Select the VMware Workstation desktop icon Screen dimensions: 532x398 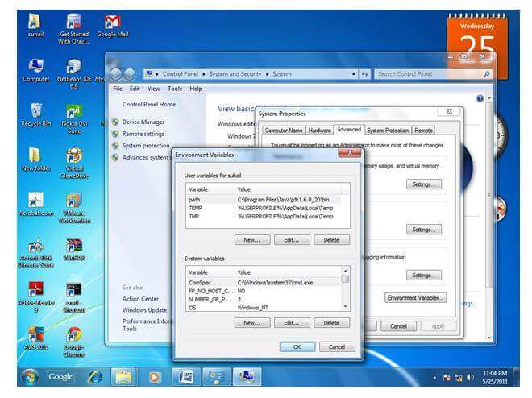point(73,201)
